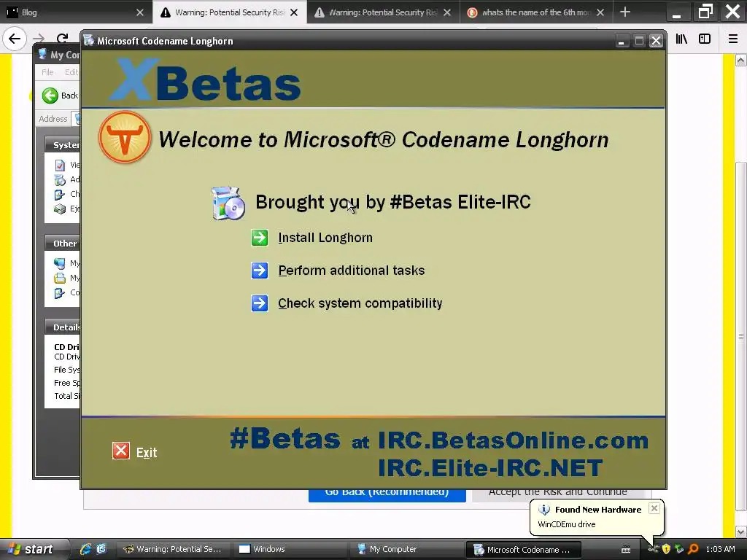This screenshot has width=747, height=560.
Task: Open the browser hamburger menu
Action: [733, 39]
